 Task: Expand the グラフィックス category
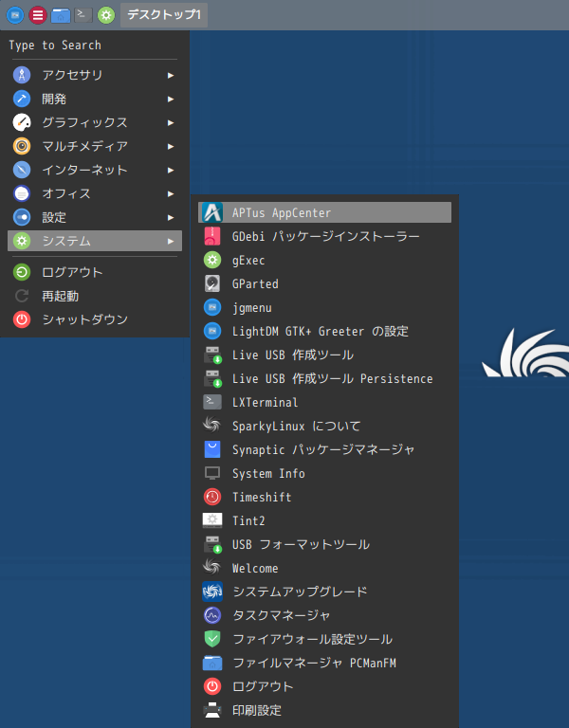click(84, 122)
